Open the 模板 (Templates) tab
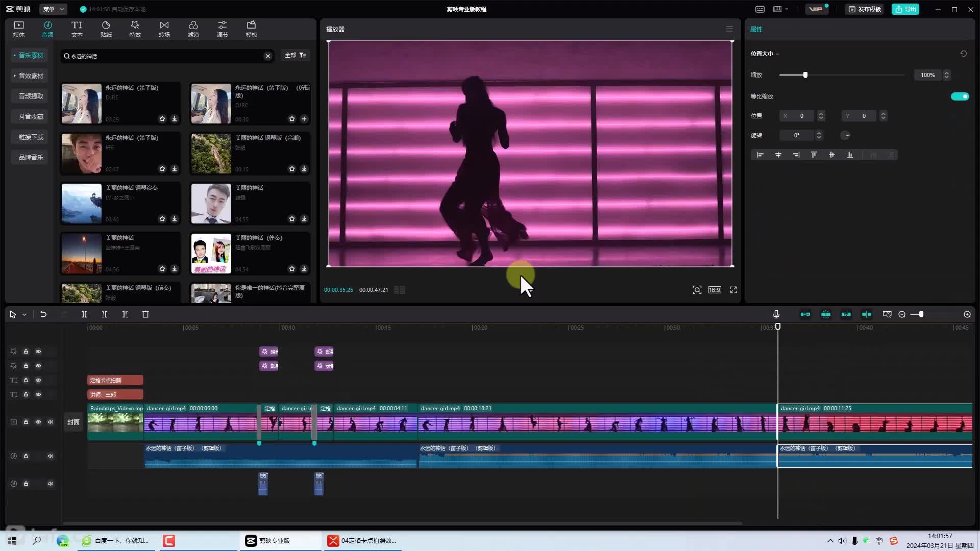The height and width of the screenshot is (551, 980). [251, 29]
